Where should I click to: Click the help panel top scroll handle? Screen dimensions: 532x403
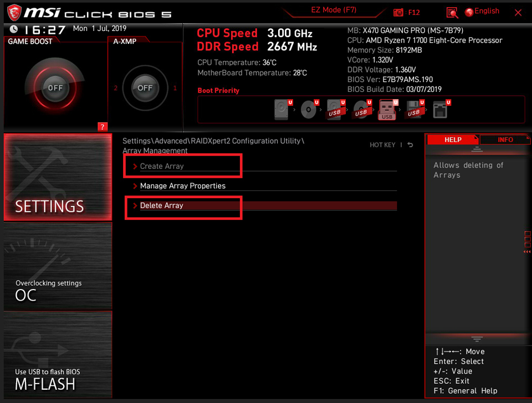pos(477,149)
